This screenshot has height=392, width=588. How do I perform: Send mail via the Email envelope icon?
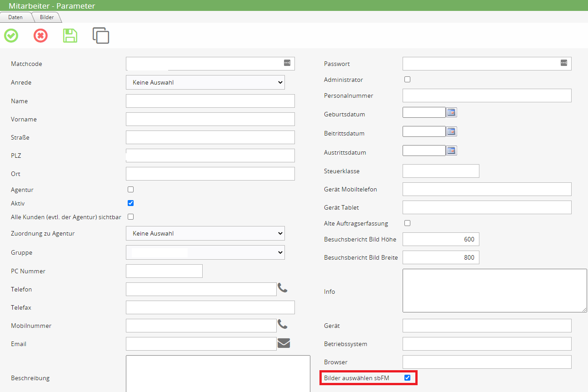284,343
